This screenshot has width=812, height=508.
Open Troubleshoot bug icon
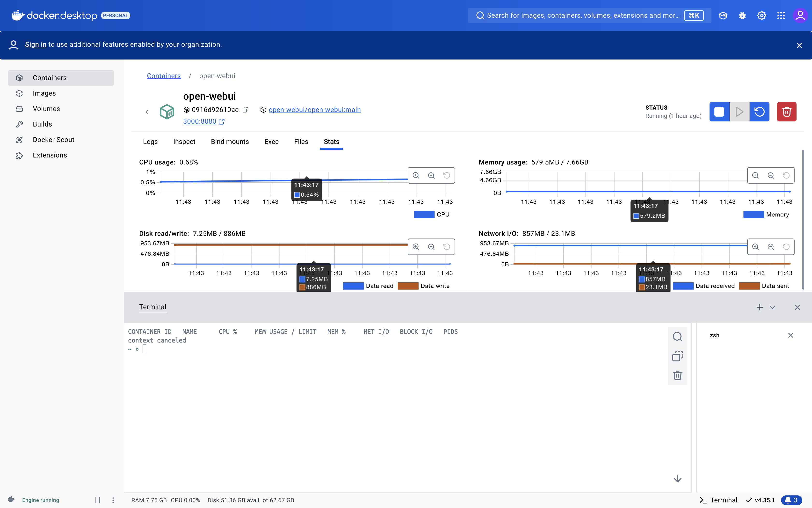(742, 15)
